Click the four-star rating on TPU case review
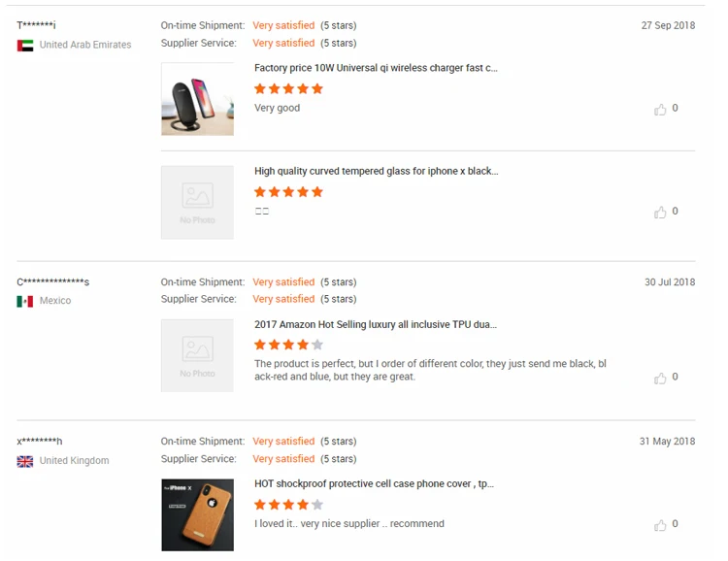Screen dimensions: 728x561 [288, 345]
